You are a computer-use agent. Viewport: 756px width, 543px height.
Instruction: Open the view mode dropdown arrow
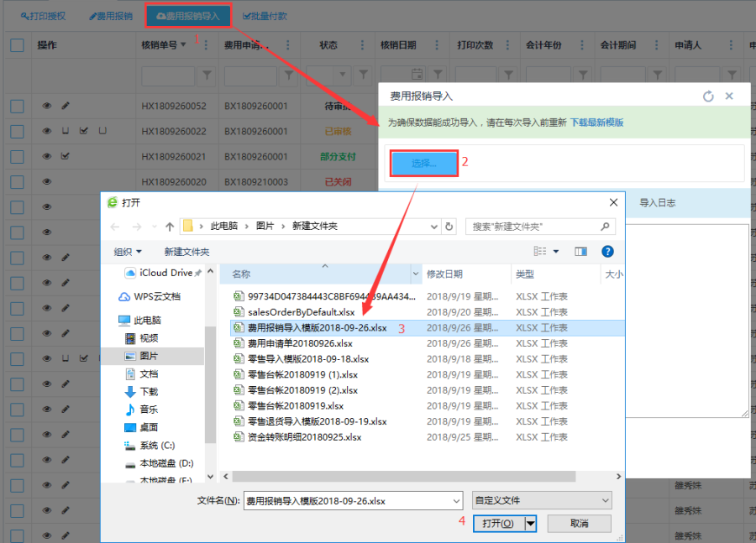[x=556, y=251]
